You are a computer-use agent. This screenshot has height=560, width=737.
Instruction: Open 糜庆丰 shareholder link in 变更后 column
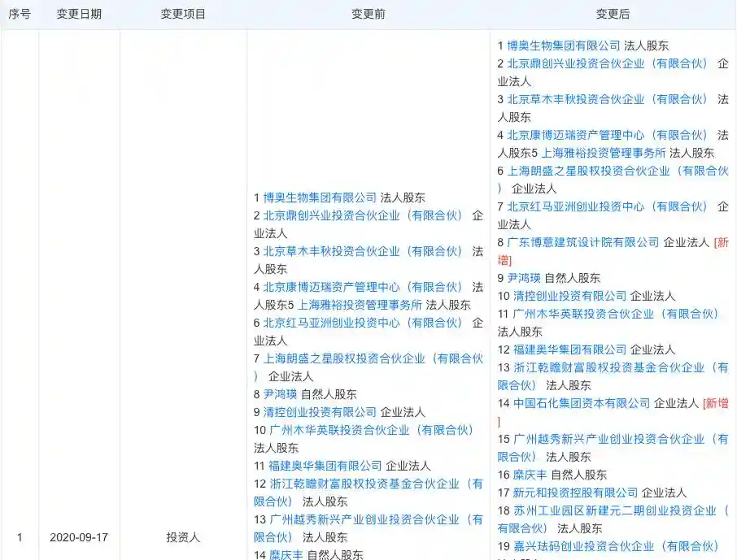tap(530, 475)
